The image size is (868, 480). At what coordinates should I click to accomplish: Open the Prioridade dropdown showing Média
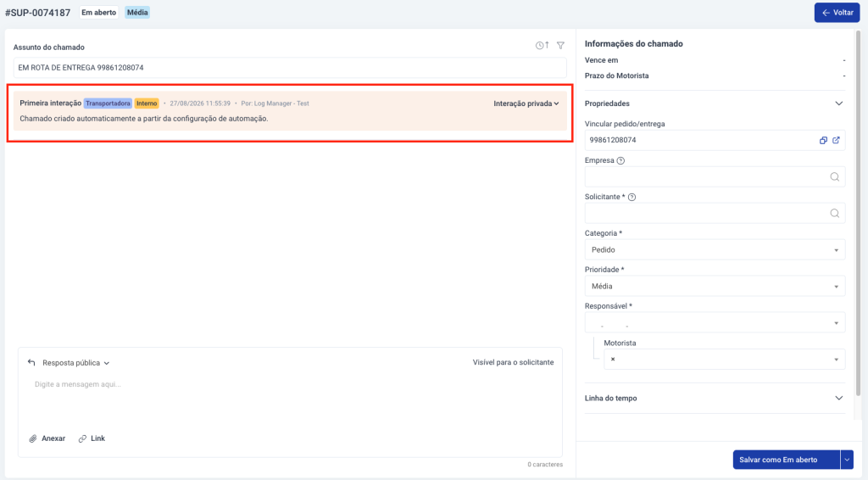pyautogui.click(x=715, y=287)
